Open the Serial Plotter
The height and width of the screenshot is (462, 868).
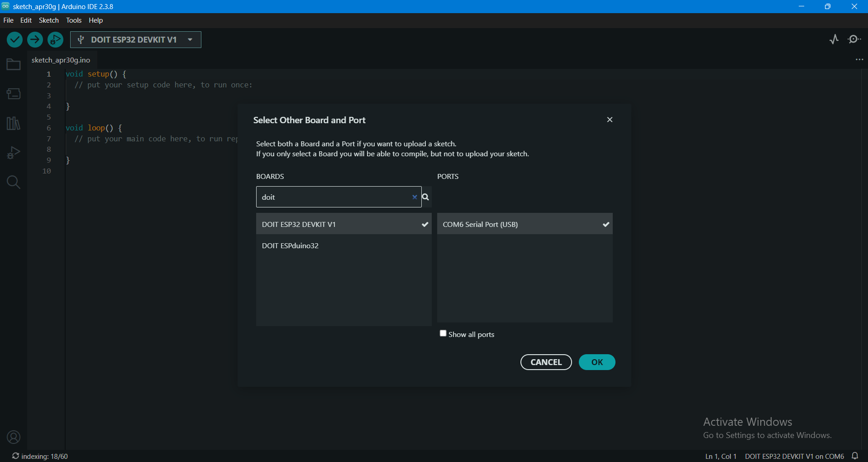pyautogui.click(x=834, y=39)
